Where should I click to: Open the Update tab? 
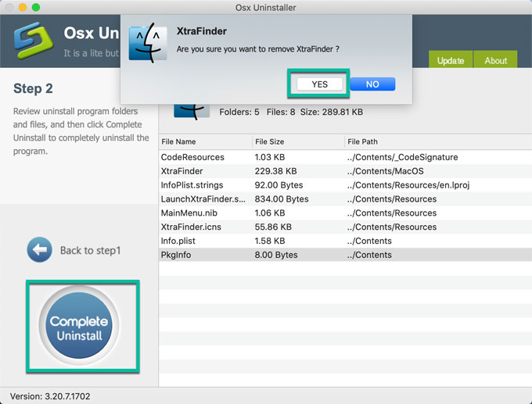[451, 60]
